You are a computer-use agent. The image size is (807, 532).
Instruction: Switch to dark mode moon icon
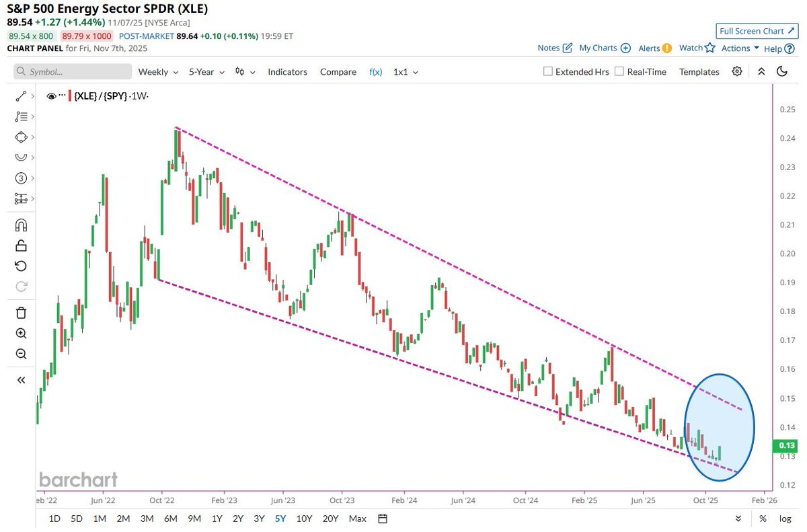pos(781,71)
